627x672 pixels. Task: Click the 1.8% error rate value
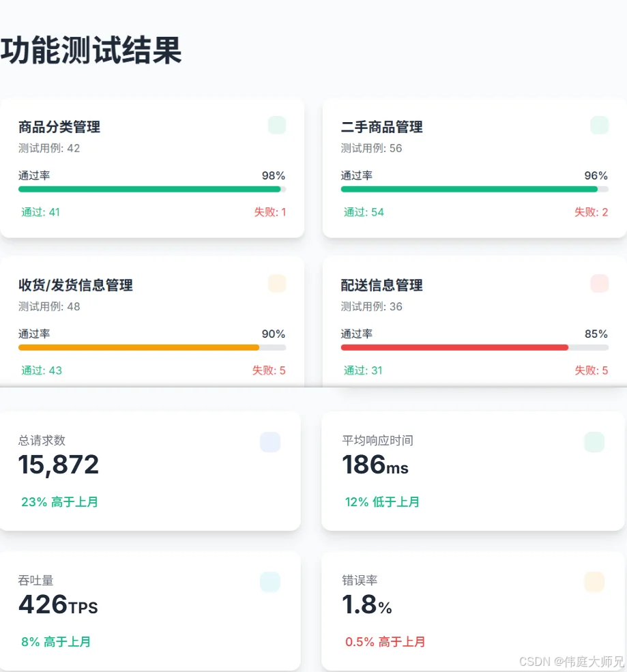point(367,604)
